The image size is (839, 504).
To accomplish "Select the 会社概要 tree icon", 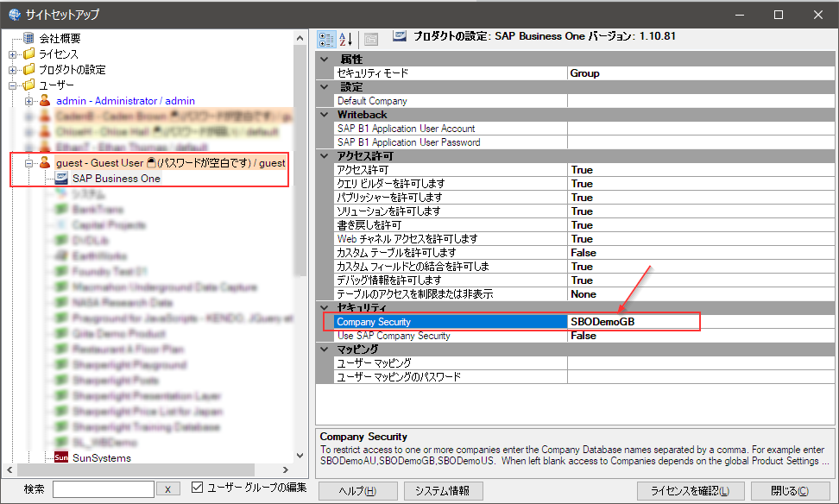I will (x=28, y=38).
